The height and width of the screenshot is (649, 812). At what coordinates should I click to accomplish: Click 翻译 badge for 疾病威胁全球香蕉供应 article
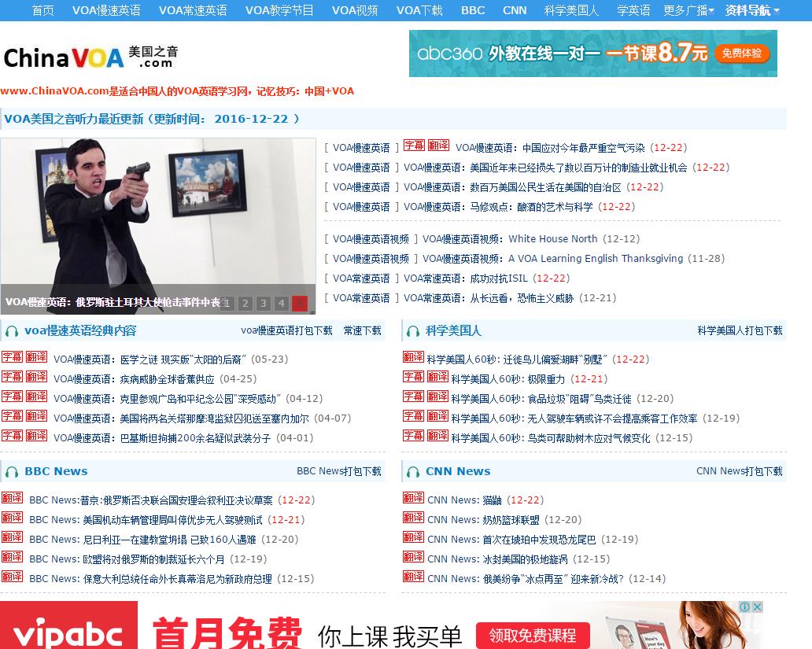click(x=37, y=377)
